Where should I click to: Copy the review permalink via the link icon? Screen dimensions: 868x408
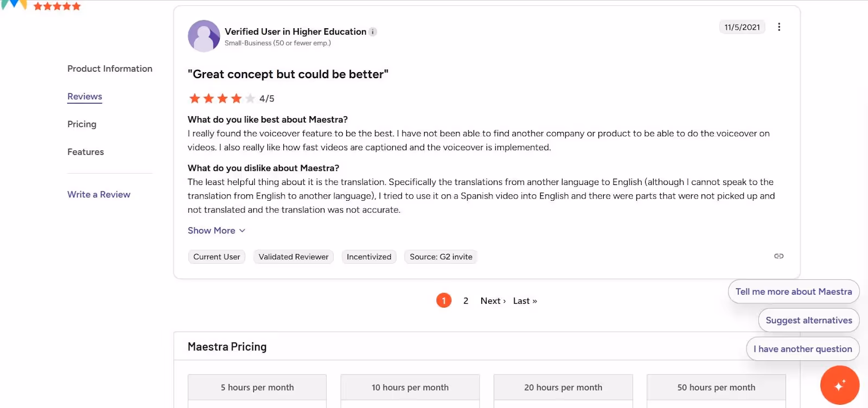point(778,256)
